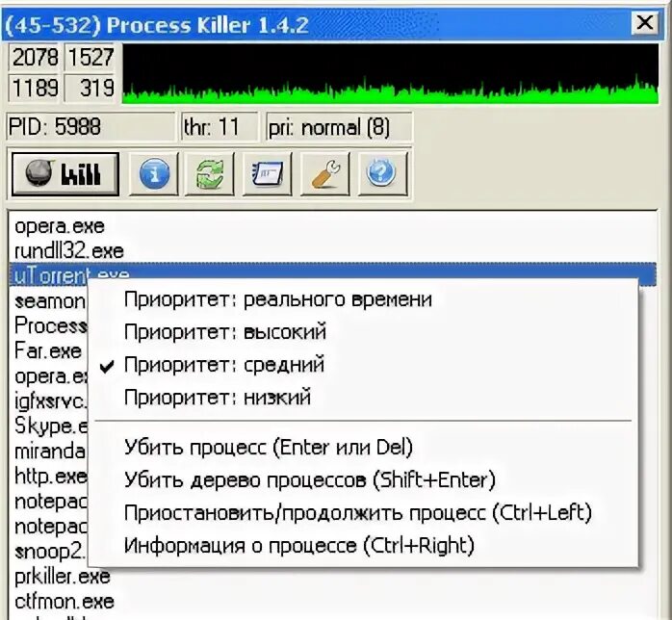Image resolution: width=672 pixels, height=620 pixels.
Task: Click the kill process button
Action: coord(65,174)
